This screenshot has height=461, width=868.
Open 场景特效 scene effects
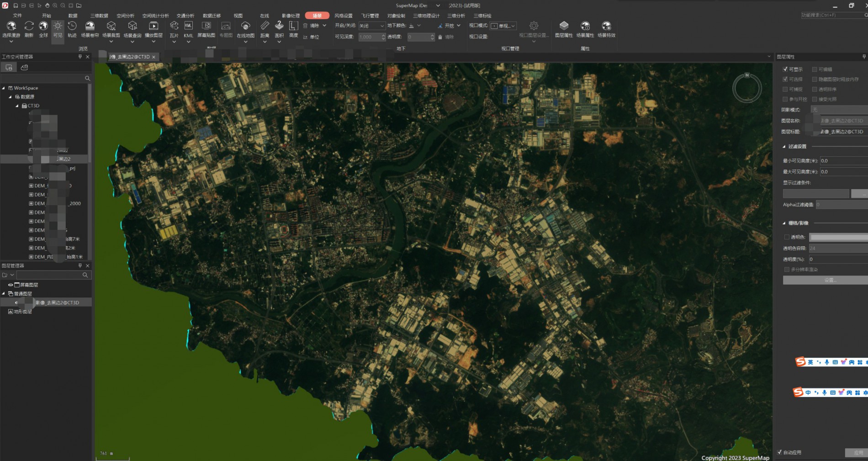[606, 30]
